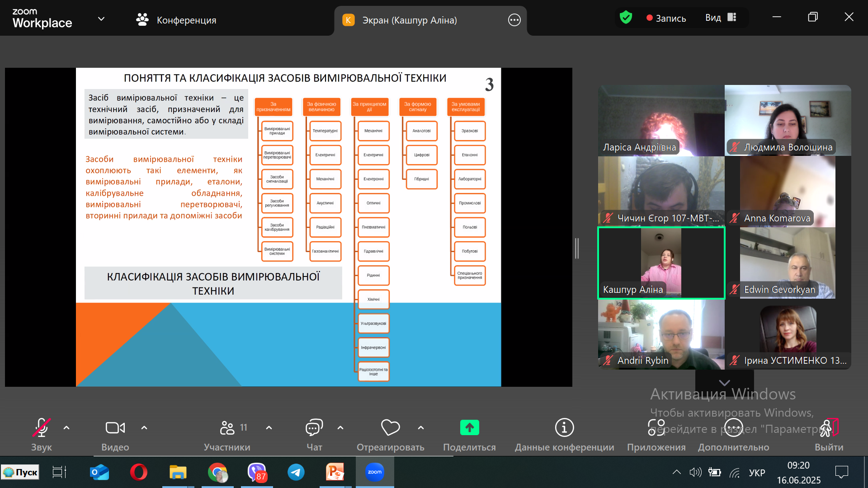Click the Пуск start button
Screen dimensions: 868x488
(20, 472)
